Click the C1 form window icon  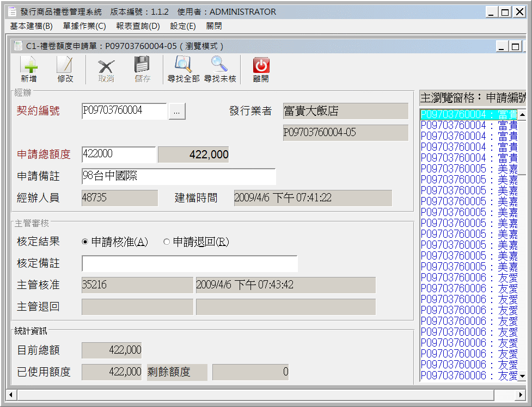pos(19,46)
